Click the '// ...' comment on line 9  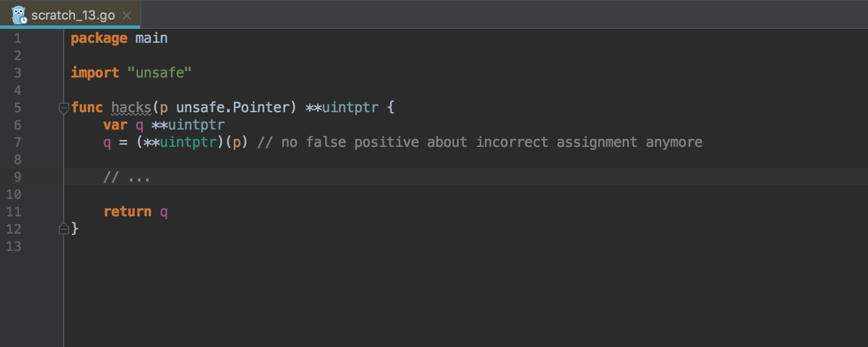click(127, 177)
